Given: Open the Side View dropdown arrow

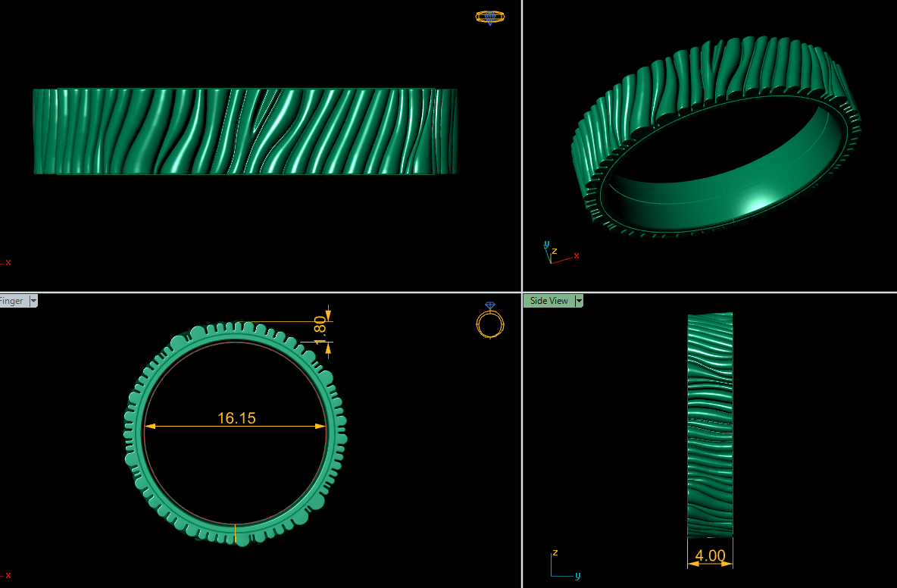Looking at the screenshot, I should click(x=578, y=301).
